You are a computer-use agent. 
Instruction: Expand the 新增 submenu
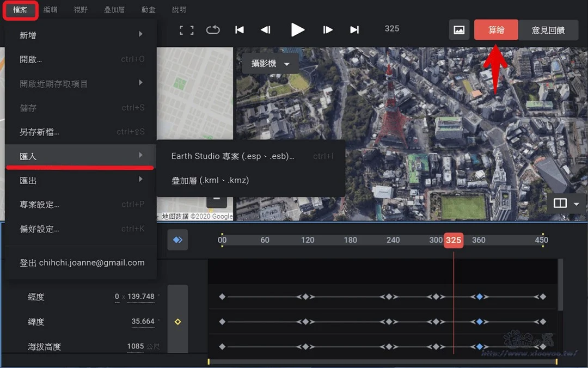click(81, 35)
